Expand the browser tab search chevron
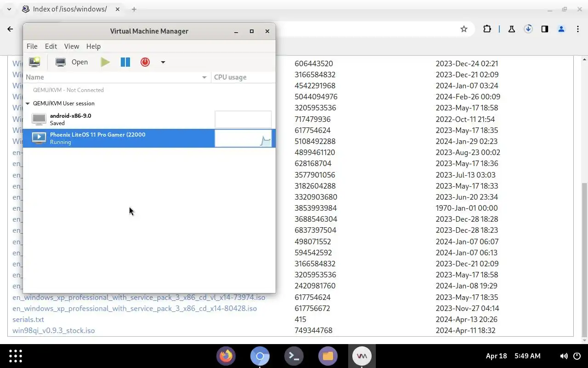Image resolution: width=588 pixels, height=368 pixels. click(x=9, y=9)
